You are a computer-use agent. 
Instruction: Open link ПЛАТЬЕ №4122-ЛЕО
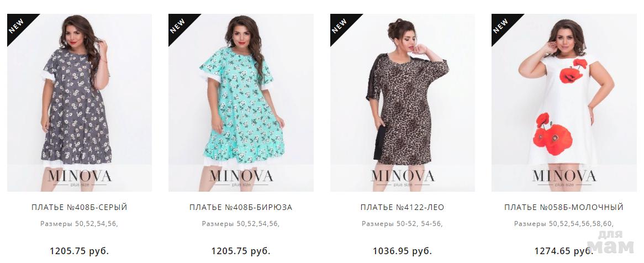point(403,208)
